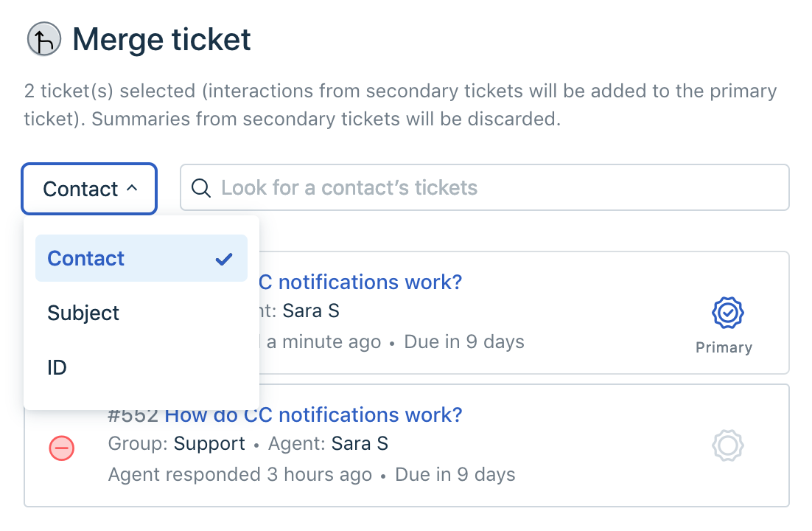
Task: Click the magnifier icon in search box
Action: point(200,187)
